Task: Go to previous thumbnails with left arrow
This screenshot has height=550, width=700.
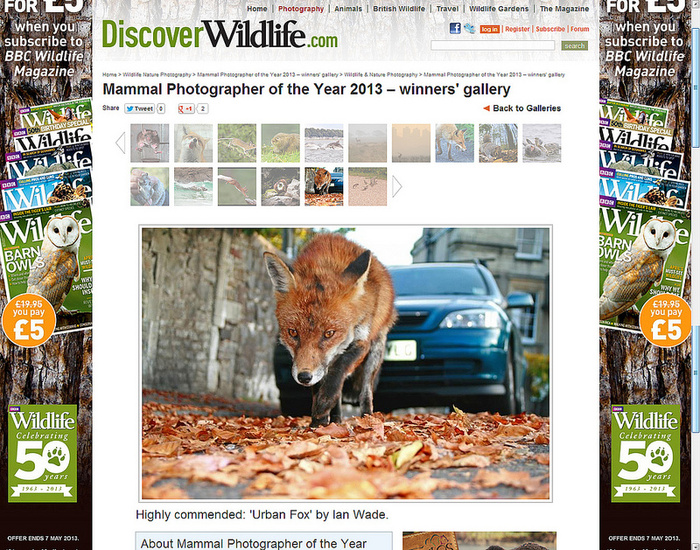Action: pyautogui.click(x=120, y=143)
